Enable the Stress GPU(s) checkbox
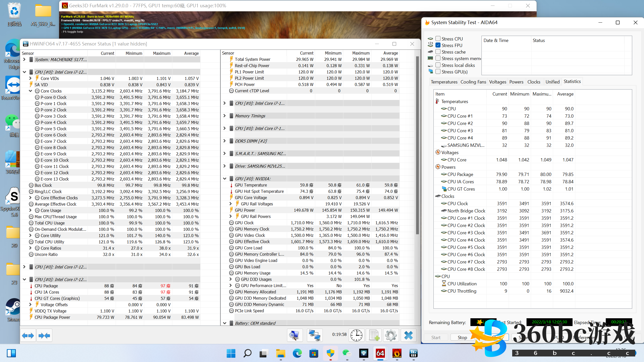The width and height of the screenshot is (644, 362). [438, 72]
